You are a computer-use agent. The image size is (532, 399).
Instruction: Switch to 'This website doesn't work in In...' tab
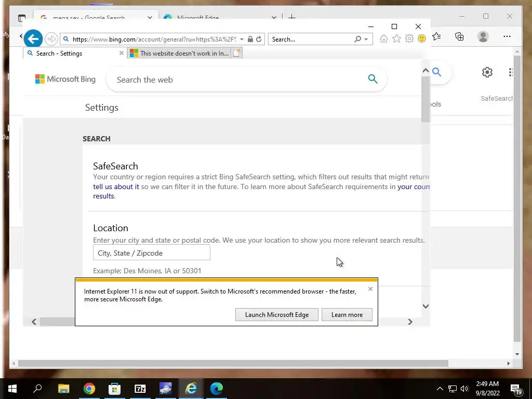tap(179, 54)
